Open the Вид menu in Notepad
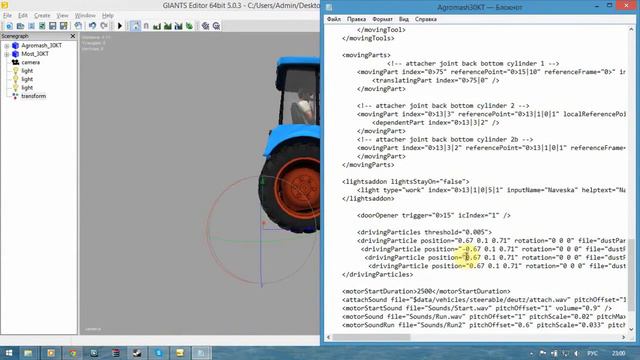The height and width of the screenshot is (360, 640). click(404, 19)
